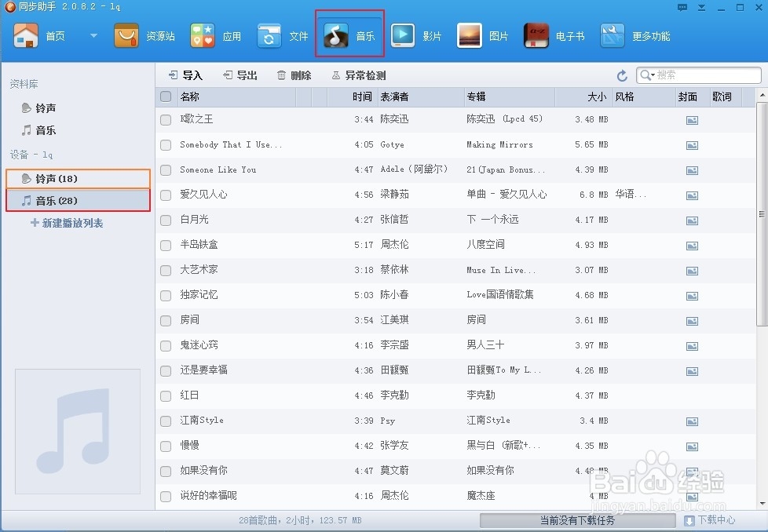Select 音乐 under 资料库
The width and height of the screenshot is (768, 532).
[46, 130]
